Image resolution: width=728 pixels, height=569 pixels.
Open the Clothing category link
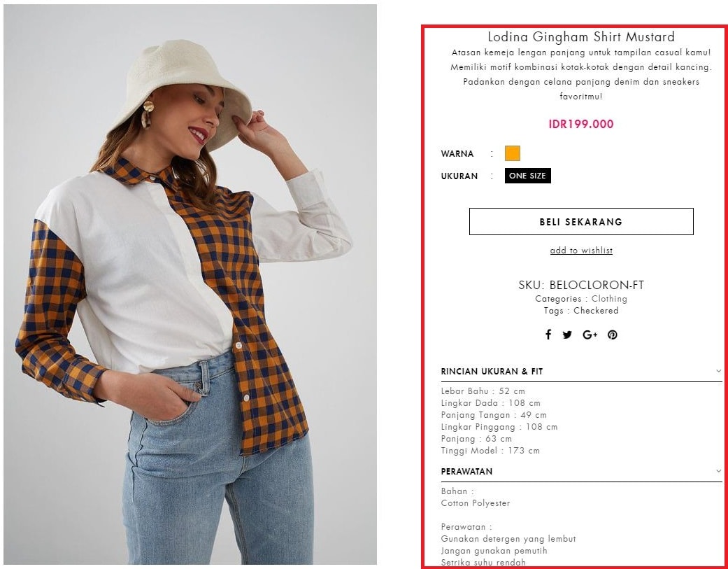pos(609,299)
